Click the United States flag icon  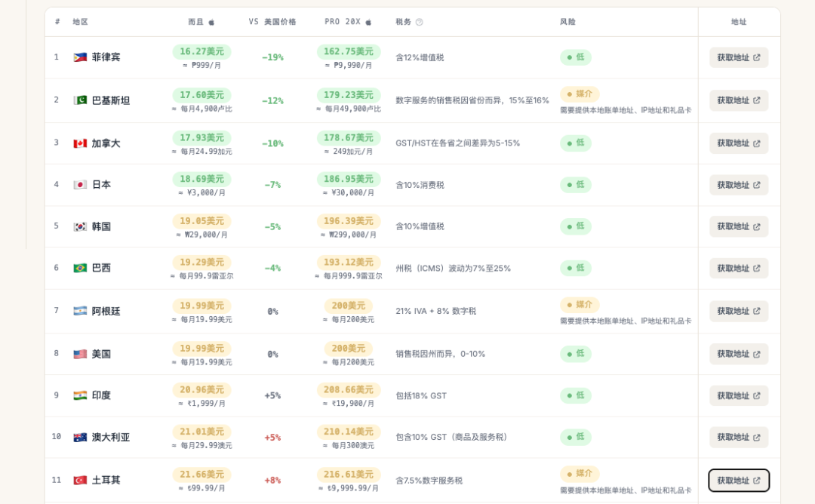[x=80, y=354]
